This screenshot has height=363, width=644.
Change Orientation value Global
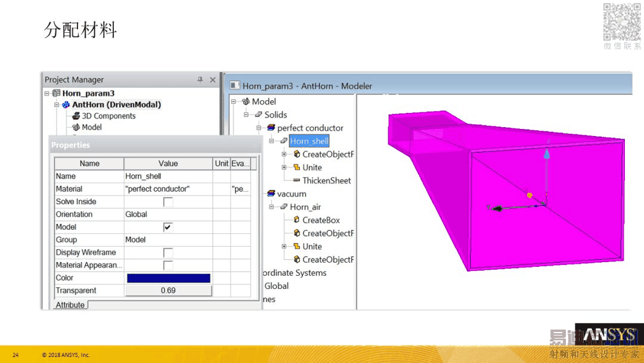point(168,214)
